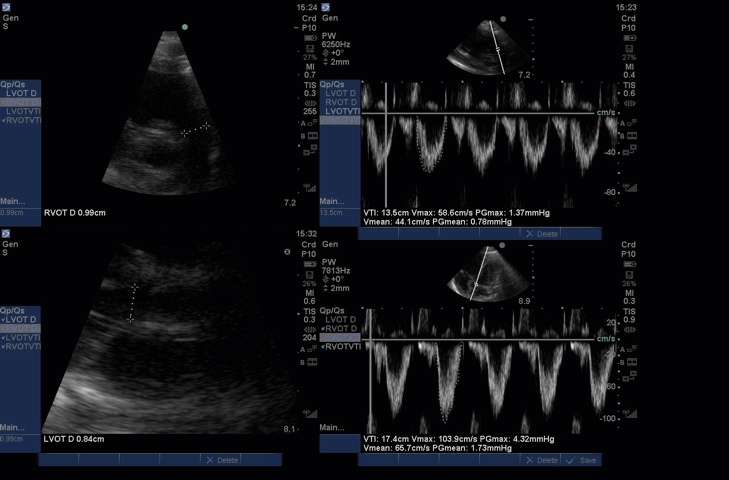Image resolution: width=729 pixels, height=480 pixels.
Task: Click highlighted network icon in VTI 13.5cm Doppler panel
Action: pos(630,150)
